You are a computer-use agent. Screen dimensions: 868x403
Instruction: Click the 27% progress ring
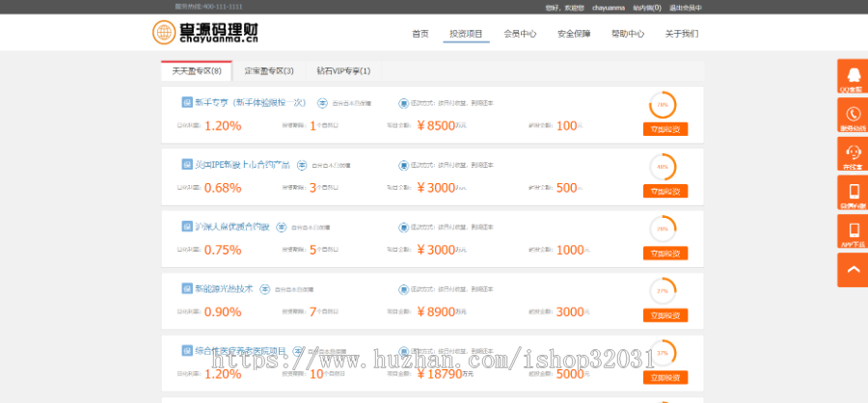[x=663, y=290]
